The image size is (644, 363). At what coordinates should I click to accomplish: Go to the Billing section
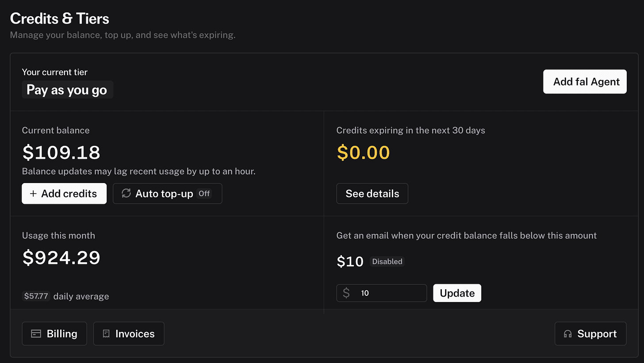54,334
